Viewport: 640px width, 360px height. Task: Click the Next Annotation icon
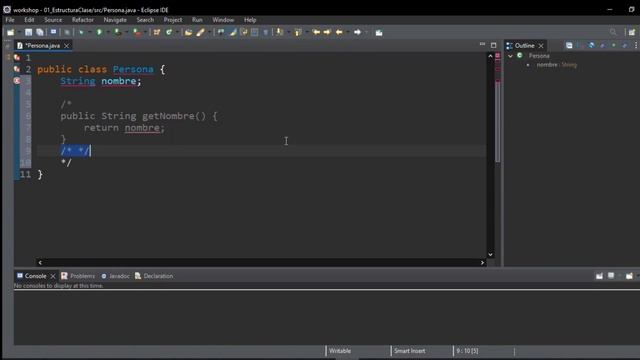280,32
